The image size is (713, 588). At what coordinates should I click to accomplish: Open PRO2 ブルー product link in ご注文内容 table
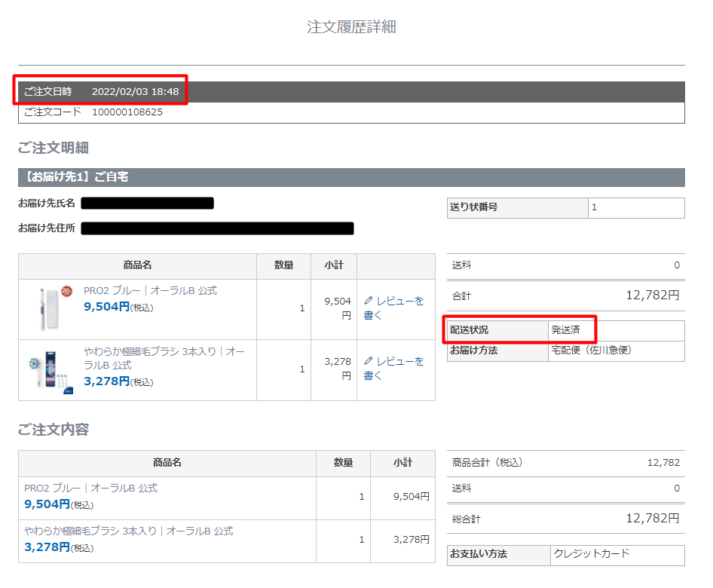[90, 488]
